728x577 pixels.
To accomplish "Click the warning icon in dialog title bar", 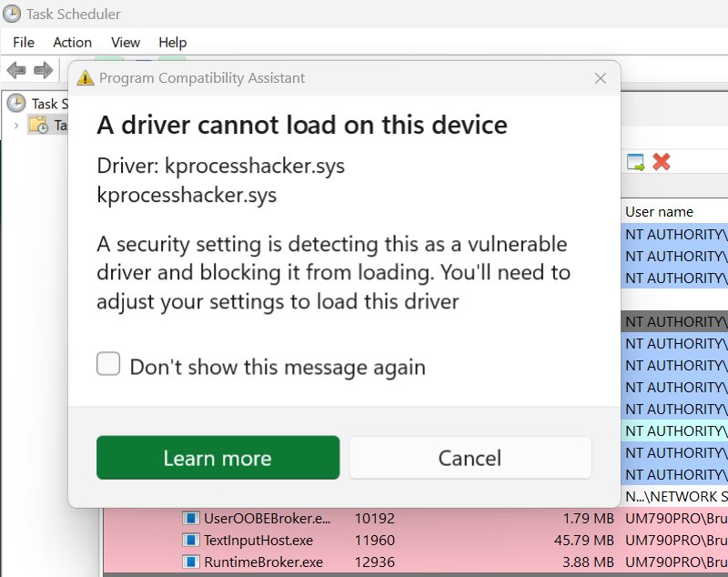I will click(x=86, y=78).
